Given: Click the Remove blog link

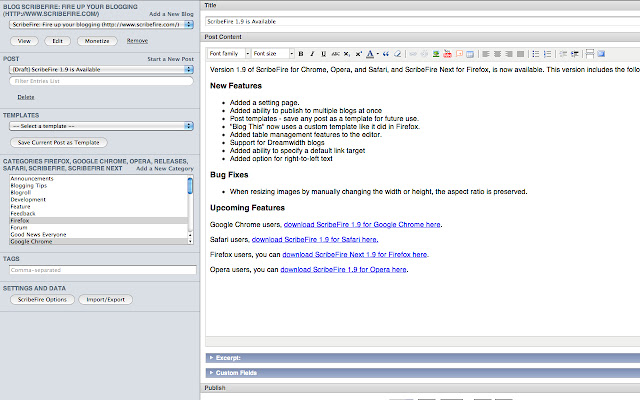Looking at the screenshot, I should click(x=137, y=41).
